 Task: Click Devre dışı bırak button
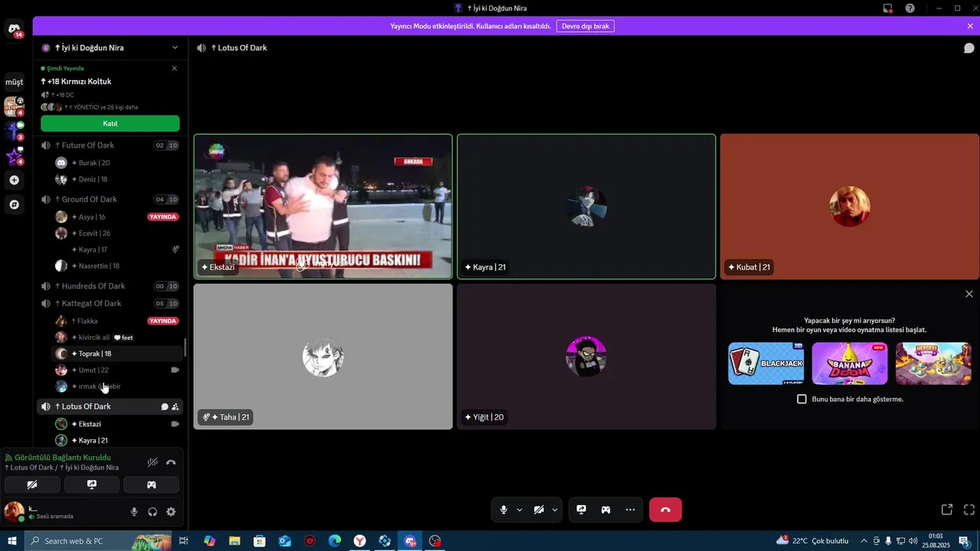[586, 26]
